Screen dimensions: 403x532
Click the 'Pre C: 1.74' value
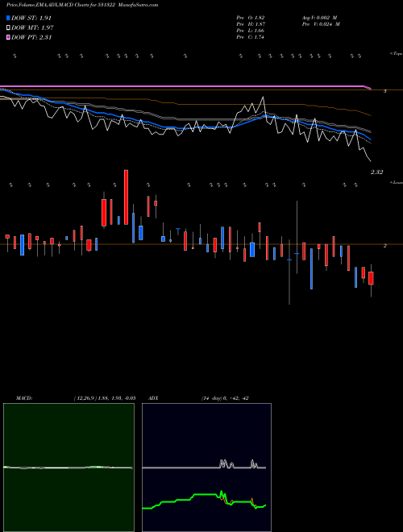(x=251, y=37)
